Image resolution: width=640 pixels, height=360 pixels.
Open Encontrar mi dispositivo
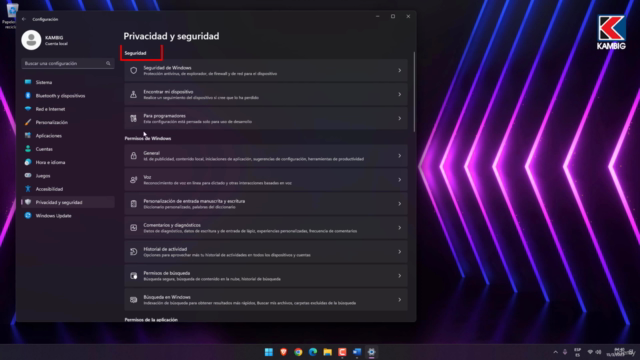(x=266, y=94)
